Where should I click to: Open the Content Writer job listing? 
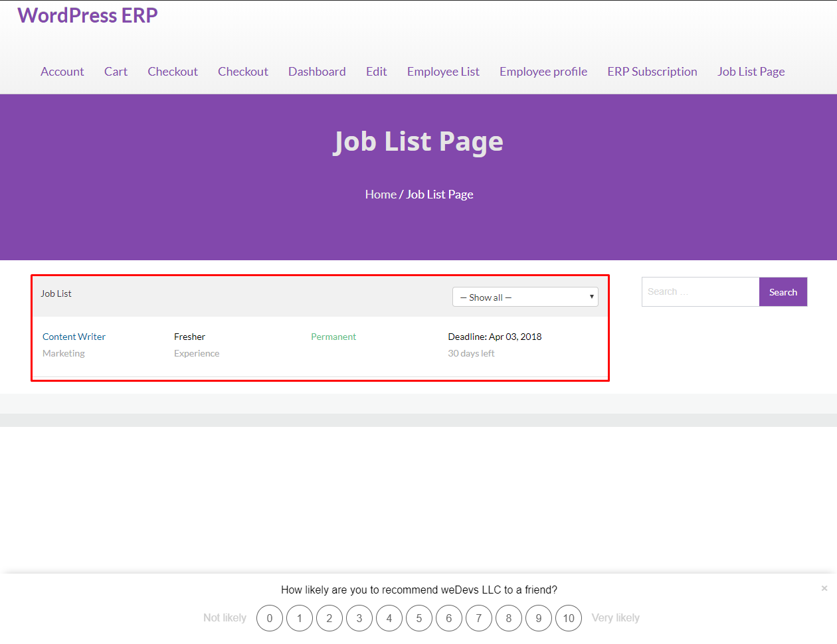(74, 337)
